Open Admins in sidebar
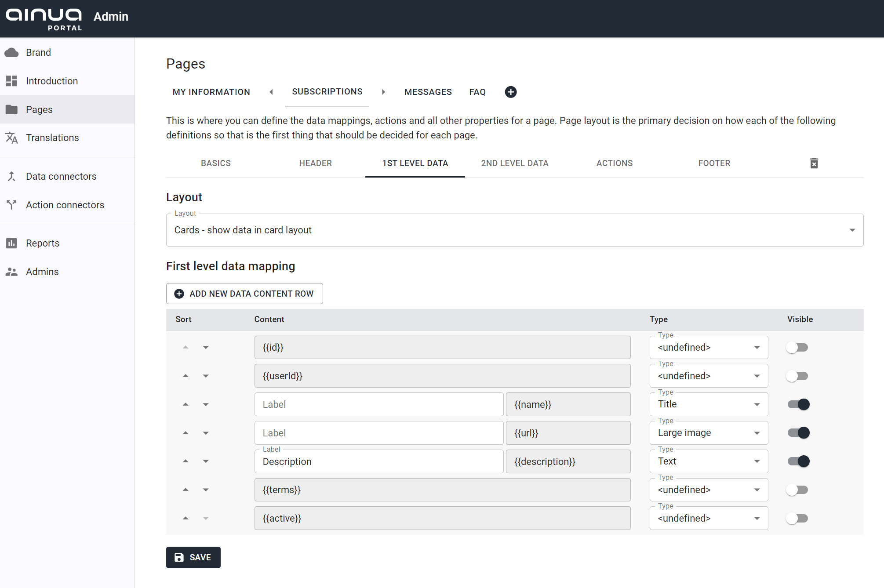The width and height of the screenshot is (884, 588). 67,272
